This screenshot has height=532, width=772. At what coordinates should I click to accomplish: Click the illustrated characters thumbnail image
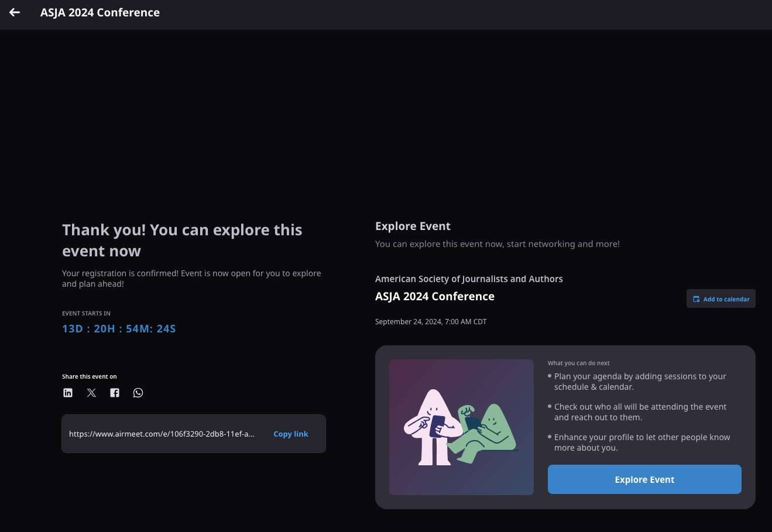[461, 427]
